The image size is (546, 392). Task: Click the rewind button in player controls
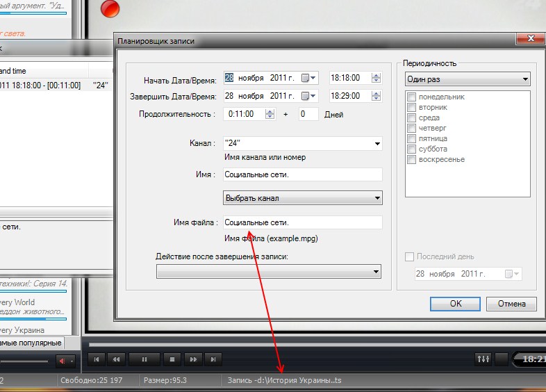[x=117, y=359]
